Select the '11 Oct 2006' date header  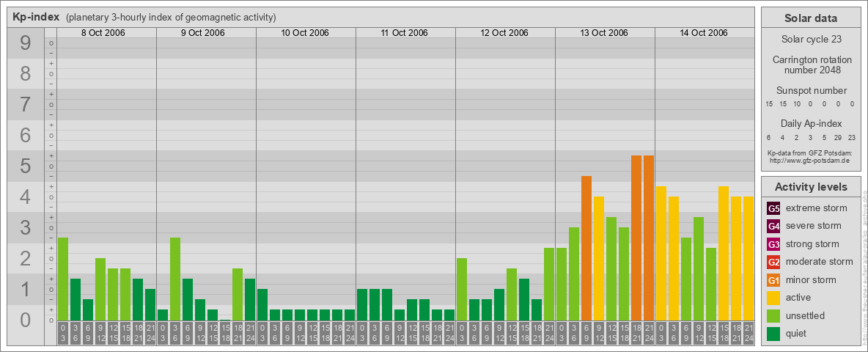click(405, 33)
